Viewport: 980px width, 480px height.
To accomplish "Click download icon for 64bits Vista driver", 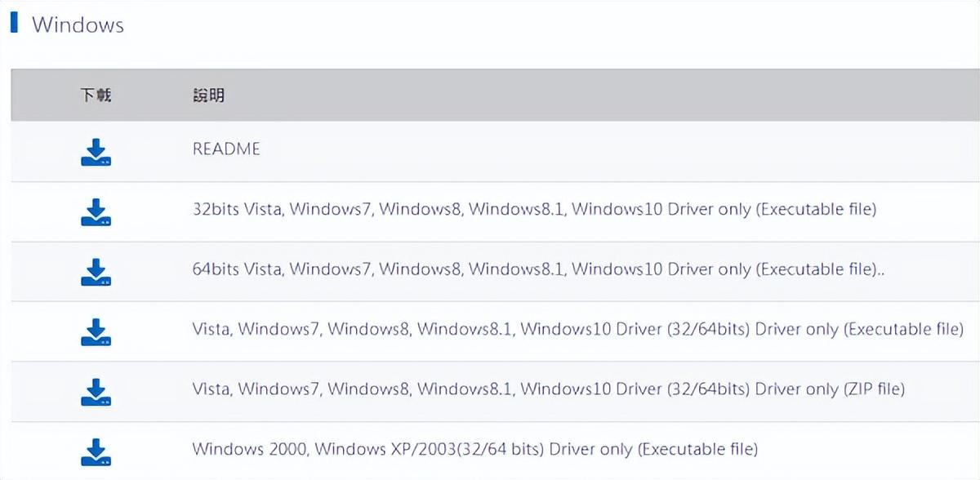I will 96,272.
